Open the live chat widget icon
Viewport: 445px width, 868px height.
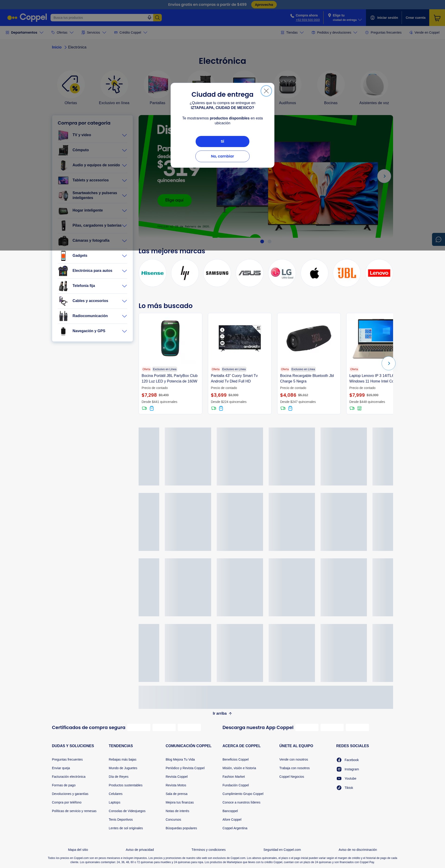click(438, 239)
